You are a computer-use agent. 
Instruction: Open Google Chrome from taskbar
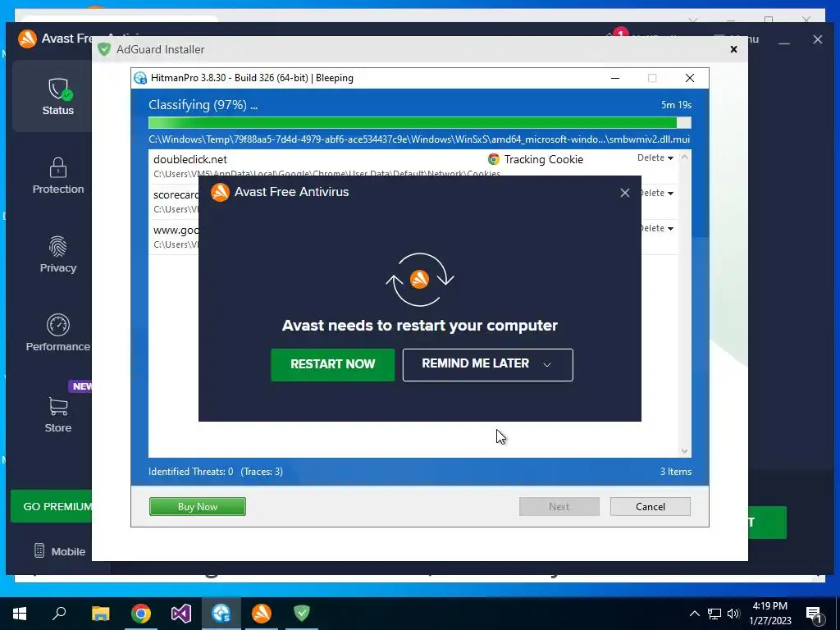point(141,614)
